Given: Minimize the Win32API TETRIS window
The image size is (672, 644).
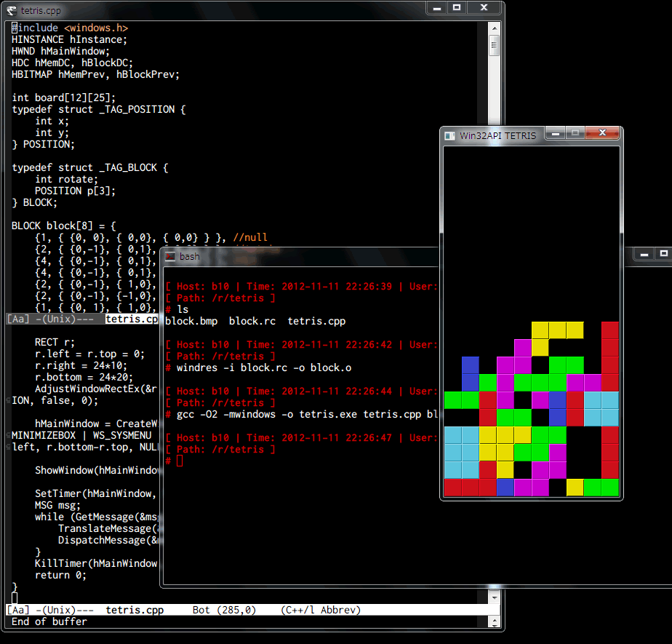Looking at the screenshot, I should [555, 134].
